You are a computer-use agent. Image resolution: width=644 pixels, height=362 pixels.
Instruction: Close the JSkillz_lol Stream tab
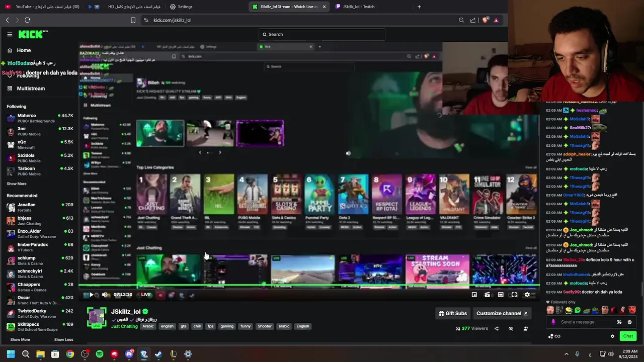pos(324,7)
